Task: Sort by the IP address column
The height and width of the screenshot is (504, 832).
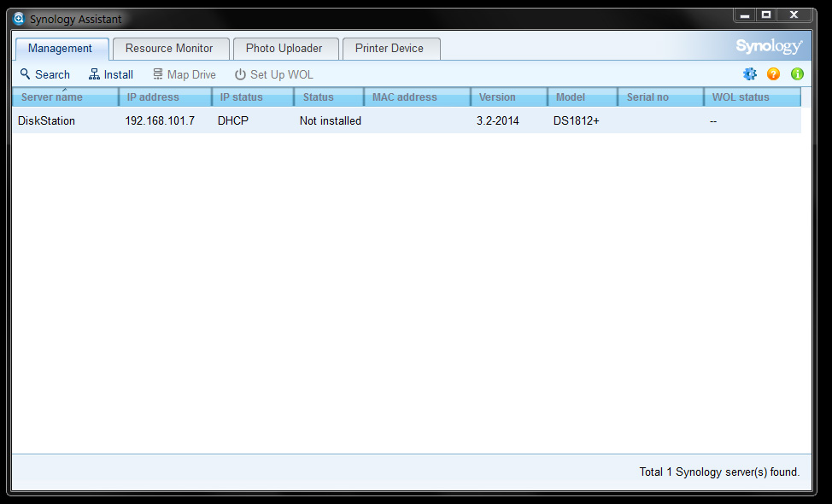Action: coord(165,97)
